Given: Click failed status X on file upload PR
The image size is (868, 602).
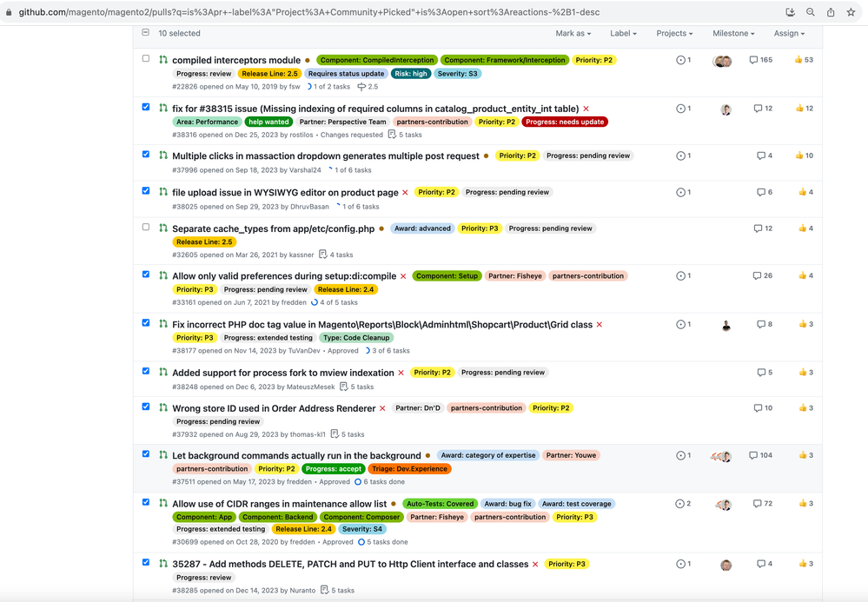Looking at the screenshot, I should click(406, 193).
